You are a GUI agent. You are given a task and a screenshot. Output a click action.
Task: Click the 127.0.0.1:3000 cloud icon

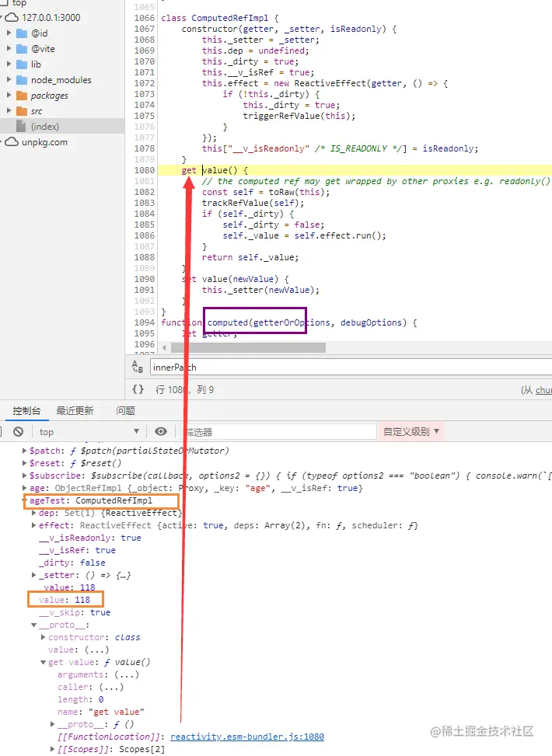(x=12, y=17)
